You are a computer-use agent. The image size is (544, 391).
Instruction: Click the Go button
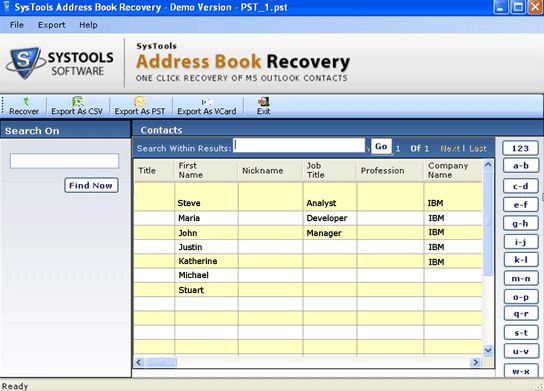381,146
